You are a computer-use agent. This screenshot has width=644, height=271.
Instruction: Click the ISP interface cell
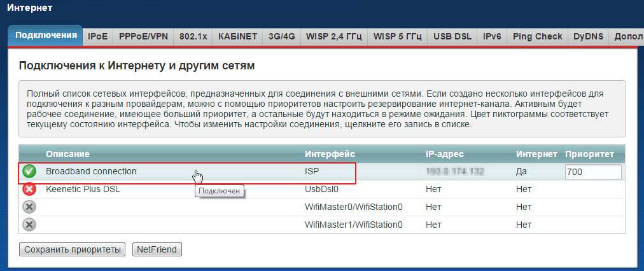[312, 172]
